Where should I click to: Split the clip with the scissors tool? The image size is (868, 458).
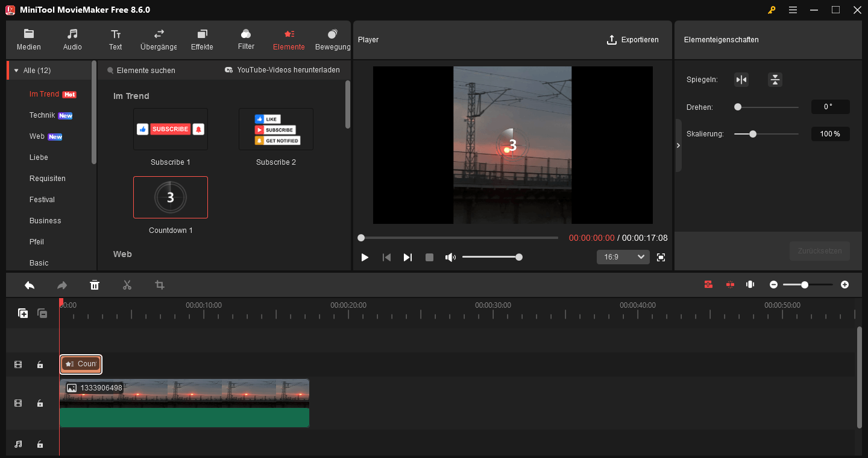[127, 284]
